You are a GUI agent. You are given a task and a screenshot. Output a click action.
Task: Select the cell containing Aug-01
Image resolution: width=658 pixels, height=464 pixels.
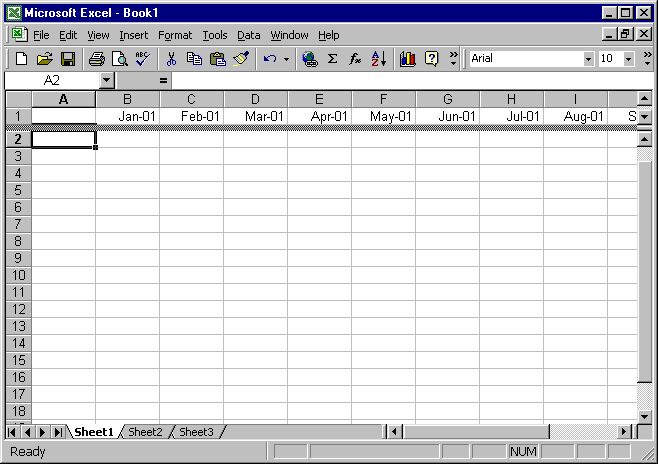(x=575, y=116)
